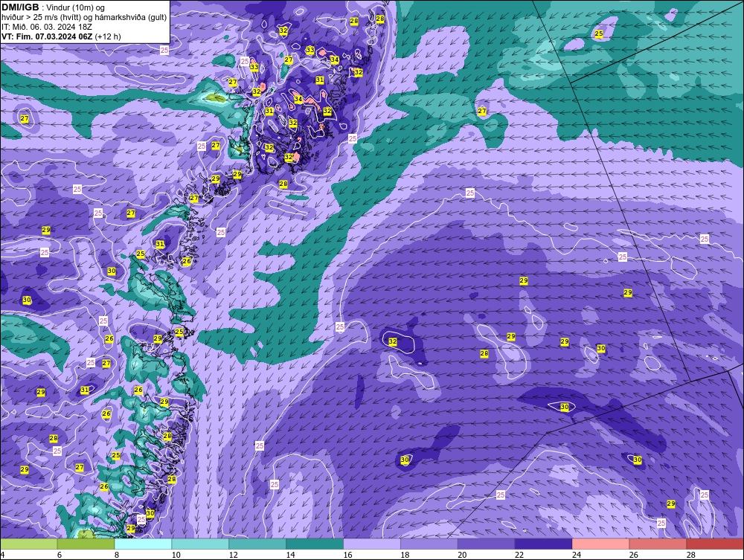This screenshot has height=560, width=744.
Task: Click the legend scale value '4'
Action: (x=3, y=555)
